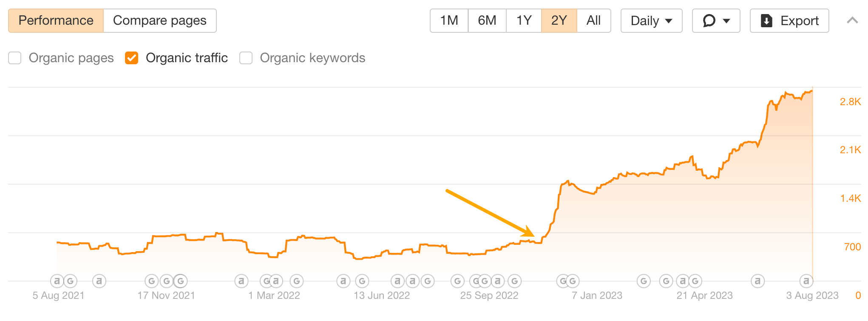This screenshot has height=321, width=868.
Task: Click the Export download icon
Action: point(766,20)
